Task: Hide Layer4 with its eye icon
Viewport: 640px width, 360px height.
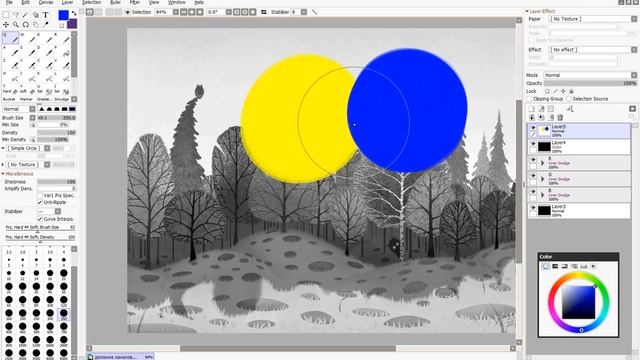Action: coord(533,144)
